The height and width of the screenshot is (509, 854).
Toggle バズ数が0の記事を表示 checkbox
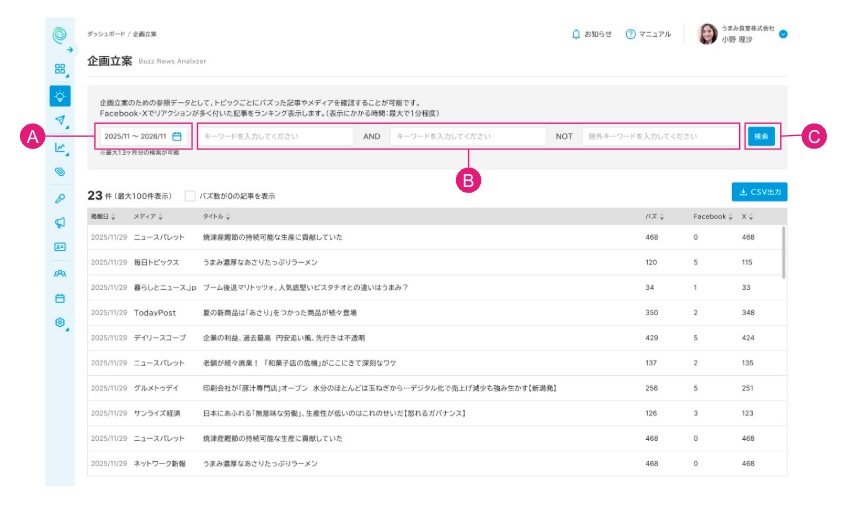190,196
